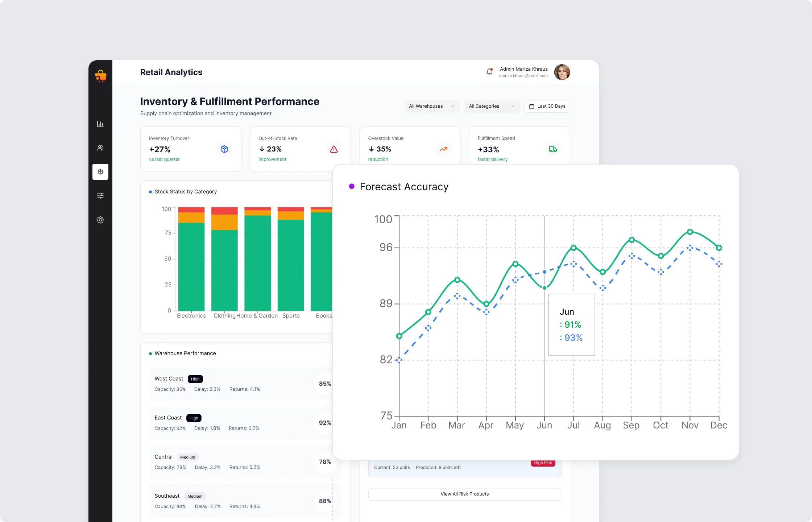The image size is (812, 522).
Task: Click the Sep point on green line
Action: coord(632,240)
